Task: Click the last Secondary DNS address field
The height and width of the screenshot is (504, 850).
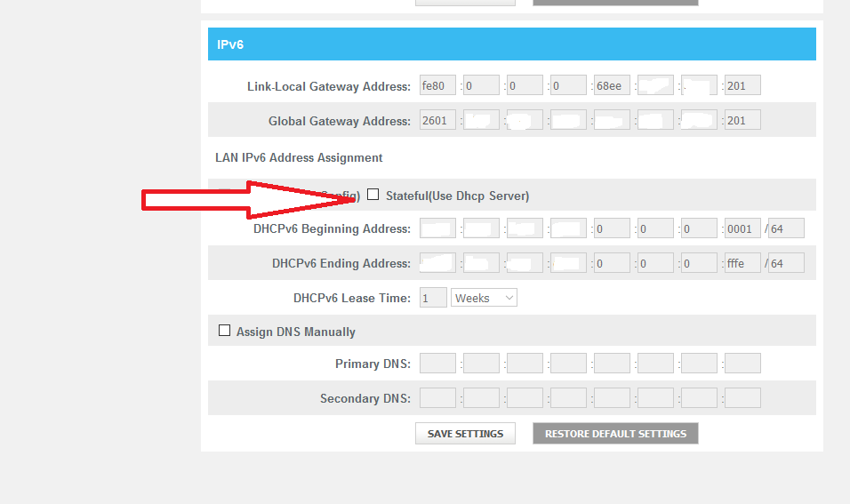Action: coord(742,398)
